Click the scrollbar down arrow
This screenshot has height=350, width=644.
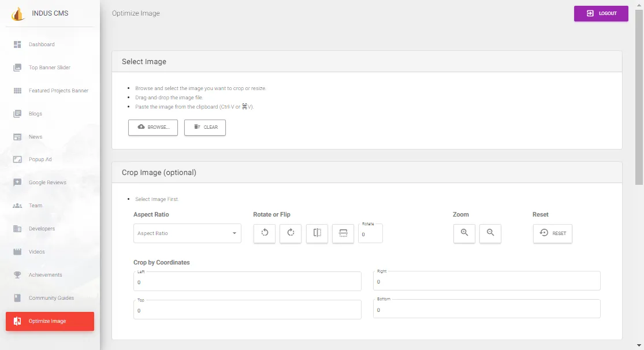tap(639, 346)
